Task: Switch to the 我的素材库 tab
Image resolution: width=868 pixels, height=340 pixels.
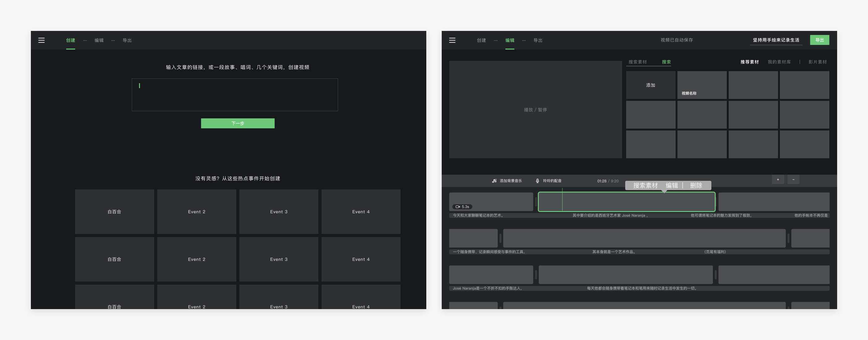Action: 779,62
